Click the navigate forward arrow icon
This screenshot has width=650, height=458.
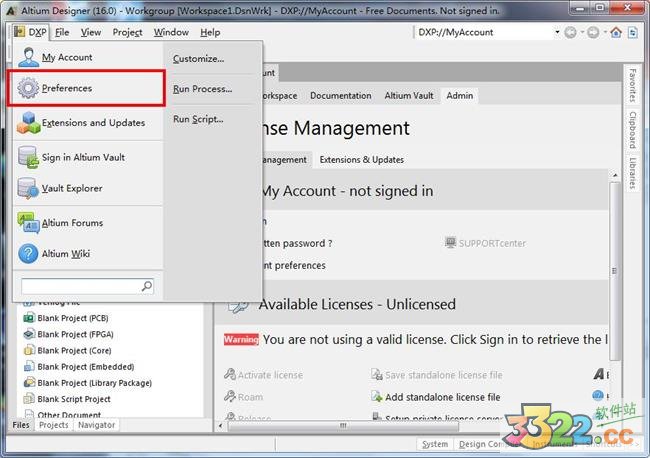click(x=593, y=32)
